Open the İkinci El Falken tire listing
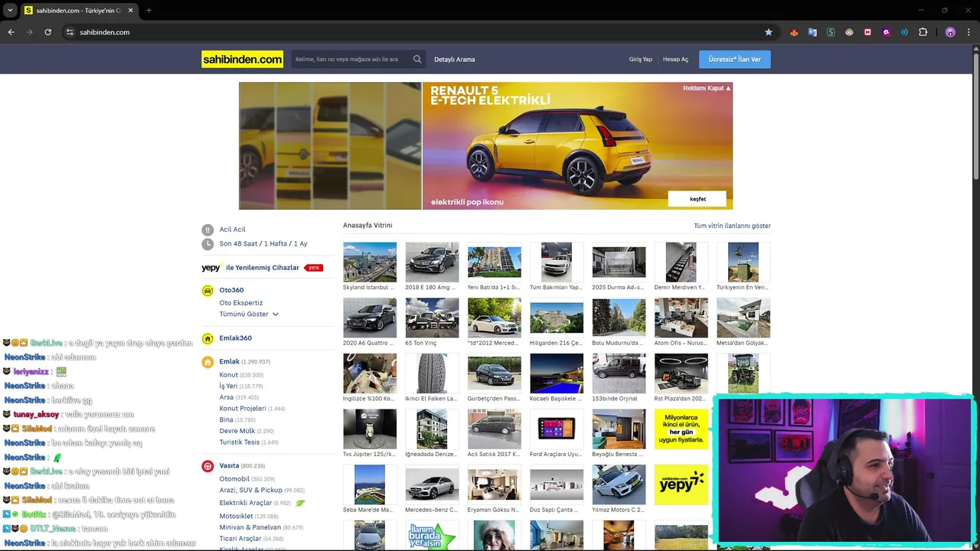This screenshot has width=980, height=551. click(x=432, y=373)
